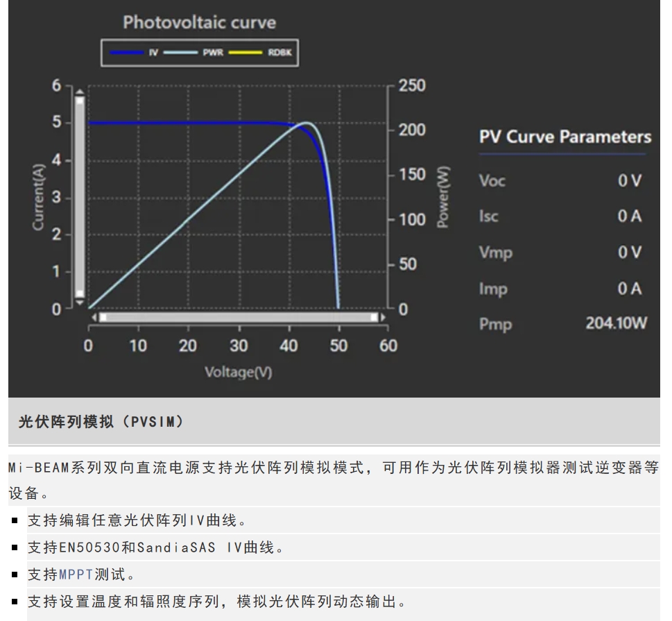Click the Voltage(V) axis label

point(238,373)
